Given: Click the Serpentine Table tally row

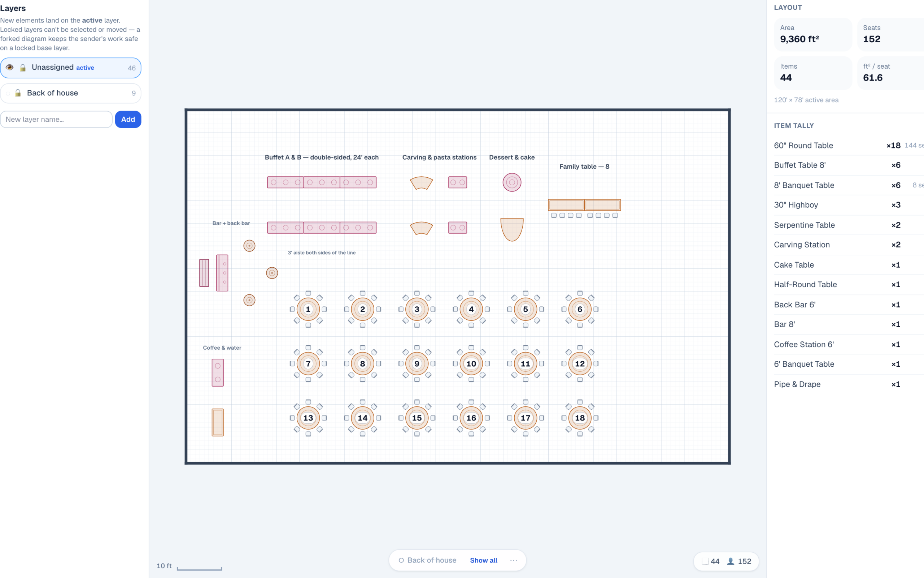Looking at the screenshot, I should [x=849, y=225].
